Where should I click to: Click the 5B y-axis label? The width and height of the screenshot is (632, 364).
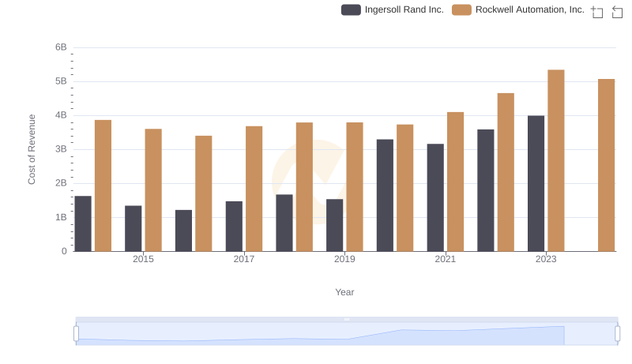point(61,81)
